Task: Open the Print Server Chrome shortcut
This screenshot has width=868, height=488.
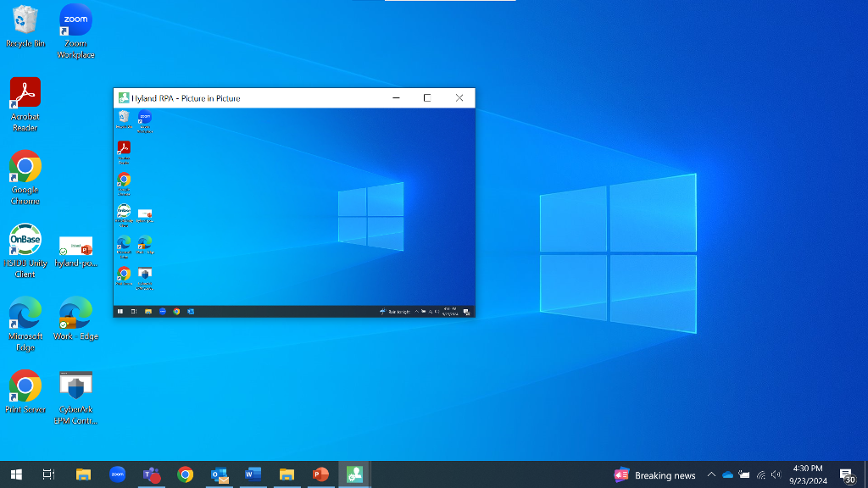Action: (x=25, y=386)
